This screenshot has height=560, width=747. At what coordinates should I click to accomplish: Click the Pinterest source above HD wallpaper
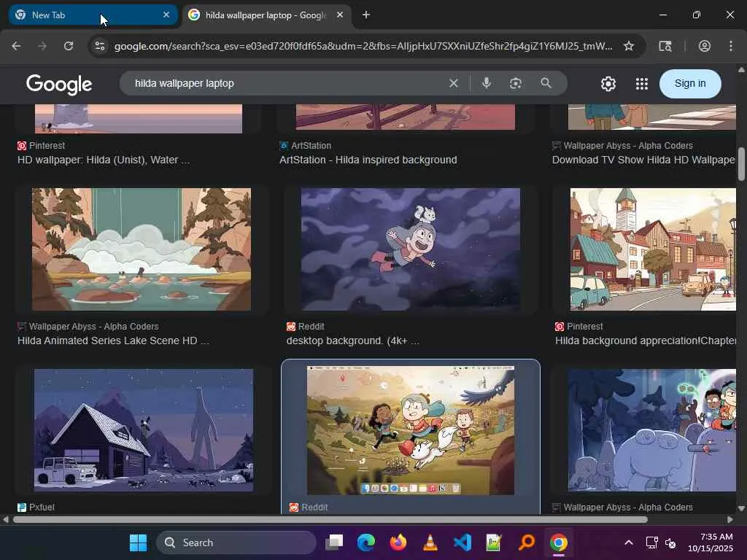42,146
